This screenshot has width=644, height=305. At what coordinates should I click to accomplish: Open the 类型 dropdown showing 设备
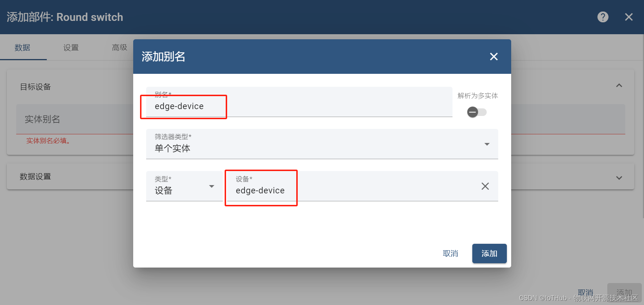[184, 186]
